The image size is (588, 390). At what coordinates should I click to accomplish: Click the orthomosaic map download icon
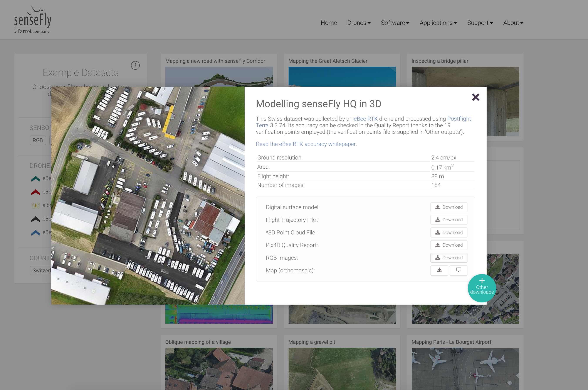click(x=439, y=270)
